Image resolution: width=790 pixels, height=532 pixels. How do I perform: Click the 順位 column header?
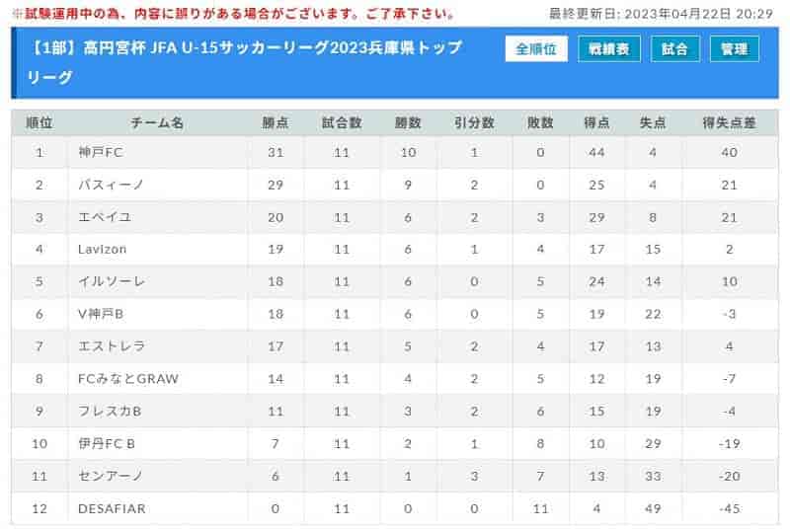coord(39,122)
